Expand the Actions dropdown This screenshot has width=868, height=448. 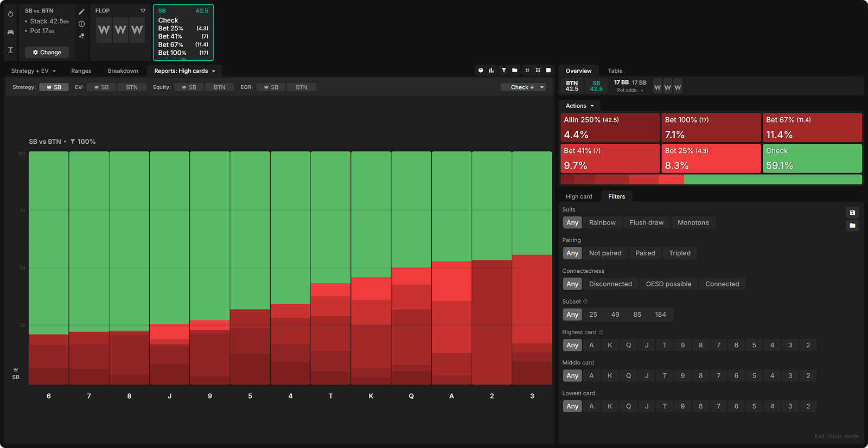579,106
